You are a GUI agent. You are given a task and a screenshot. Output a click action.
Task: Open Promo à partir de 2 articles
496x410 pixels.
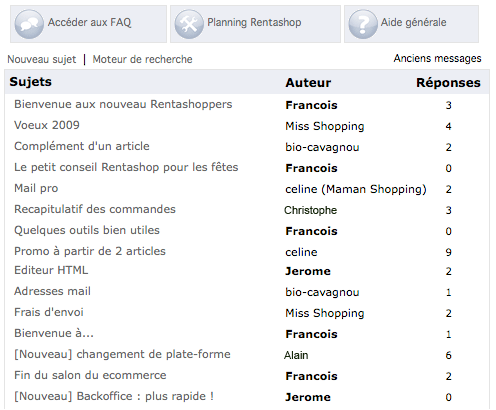[x=90, y=251]
